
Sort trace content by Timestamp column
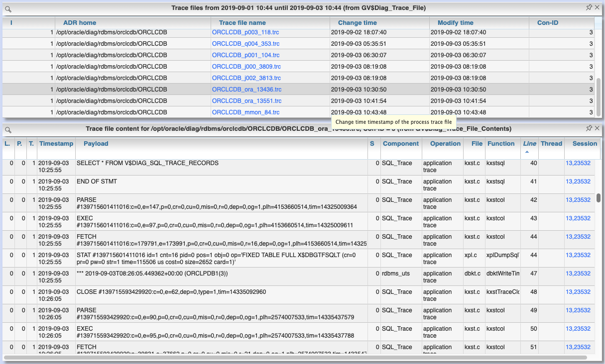click(56, 143)
